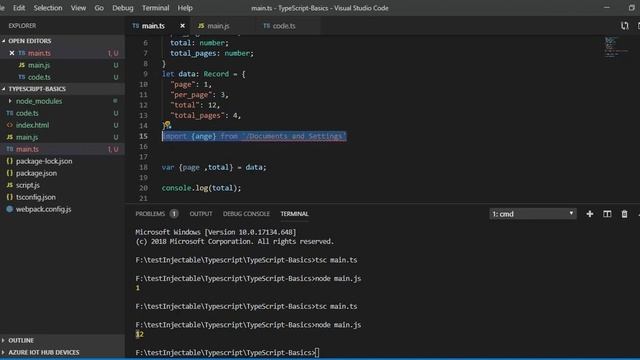Switch to the main.ts editor tab
The width and height of the screenshot is (640, 360).
[153, 26]
